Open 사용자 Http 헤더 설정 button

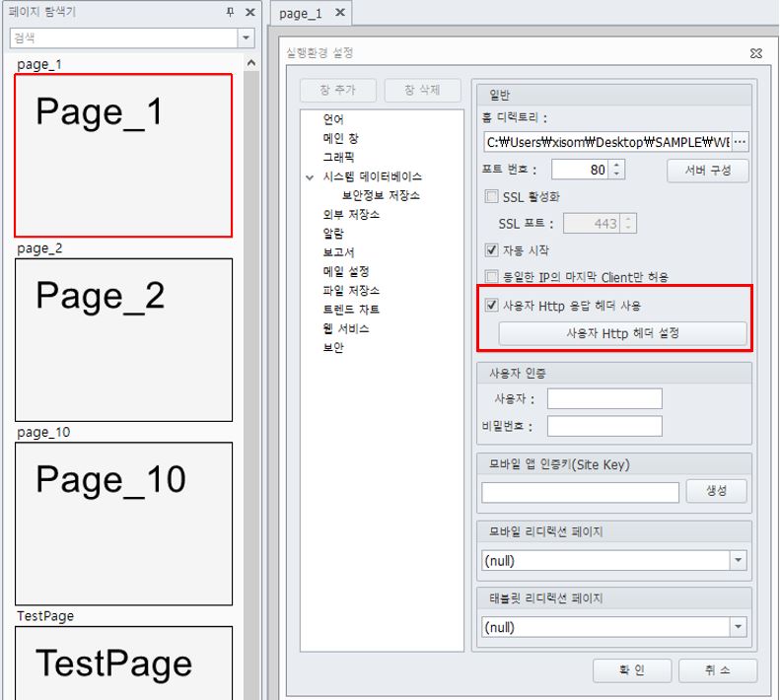623,333
